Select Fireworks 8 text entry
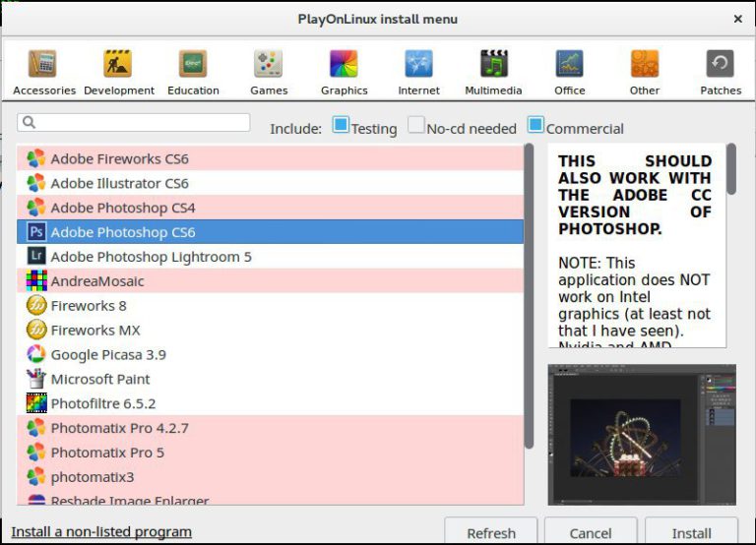 pyautogui.click(x=89, y=306)
